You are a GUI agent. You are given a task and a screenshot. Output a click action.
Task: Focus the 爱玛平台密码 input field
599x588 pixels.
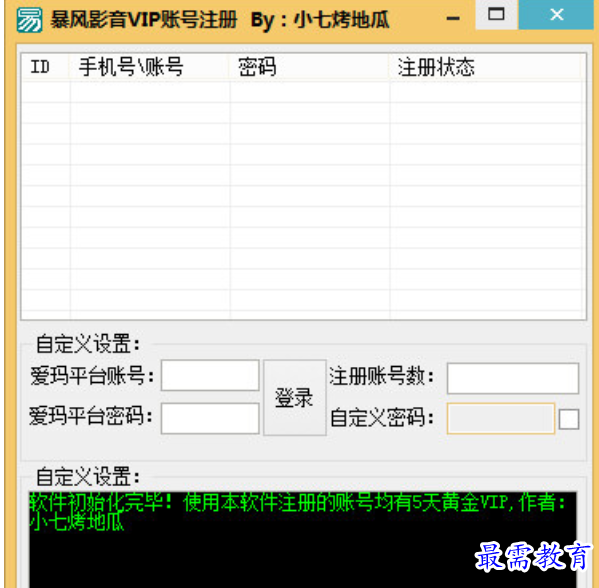(210, 419)
